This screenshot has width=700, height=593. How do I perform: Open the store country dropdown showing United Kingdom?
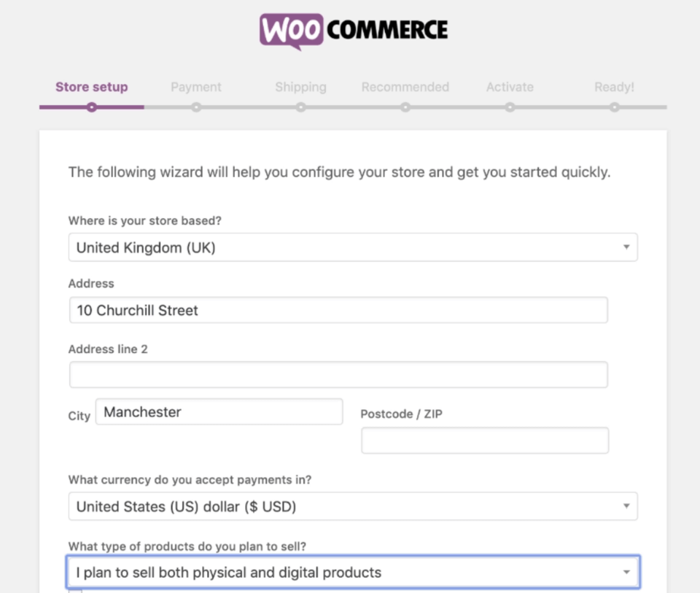point(353,247)
